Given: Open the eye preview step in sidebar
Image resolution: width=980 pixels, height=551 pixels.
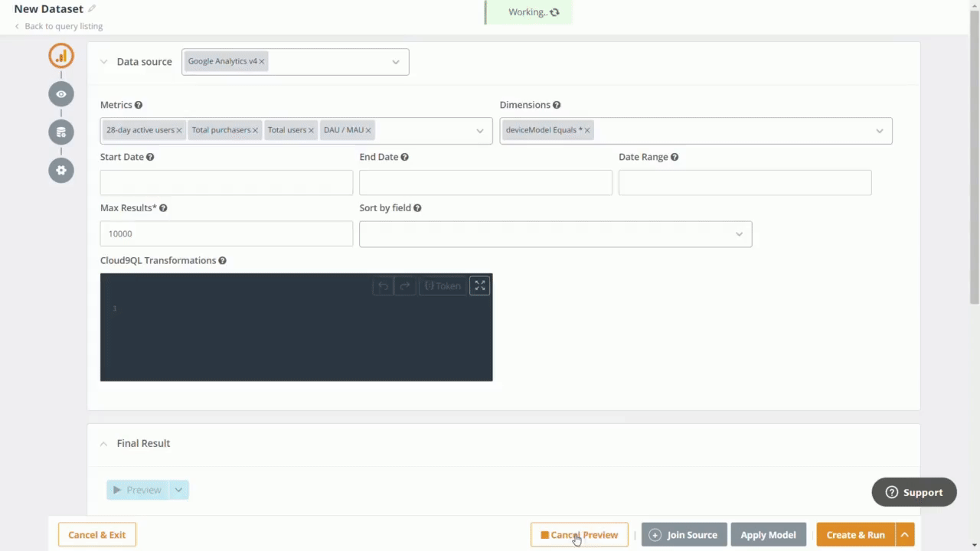Looking at the screenshot, I should (x=61, y=94).
